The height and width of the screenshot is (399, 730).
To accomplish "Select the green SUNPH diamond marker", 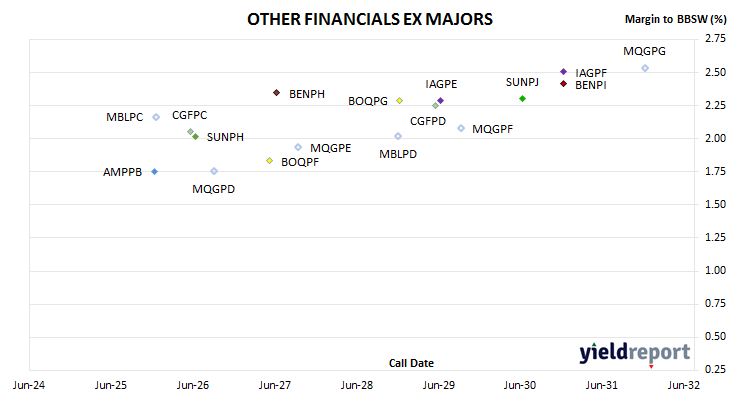I will 196,136.
